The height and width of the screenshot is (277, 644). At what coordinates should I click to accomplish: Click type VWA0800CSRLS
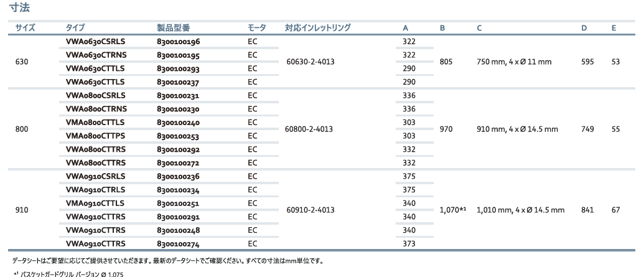click(95, 95)
